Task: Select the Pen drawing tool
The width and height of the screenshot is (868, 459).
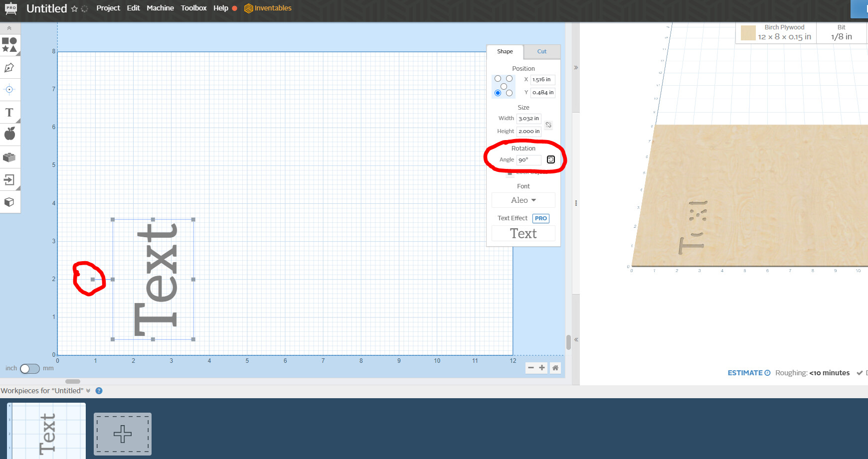Action: [9, 68]
